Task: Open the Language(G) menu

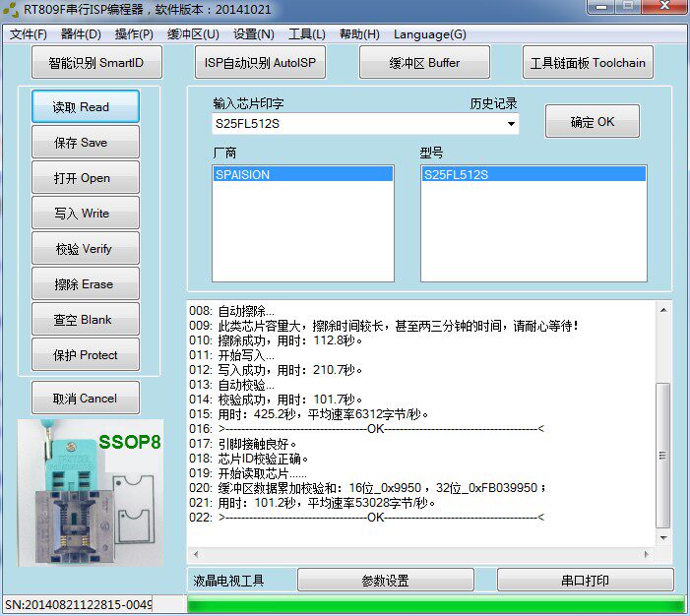Action: point(430,34)
